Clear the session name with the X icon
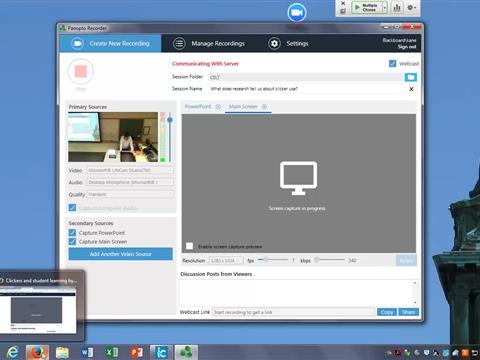Screen dimensions: 480x360 click(411, 89)
